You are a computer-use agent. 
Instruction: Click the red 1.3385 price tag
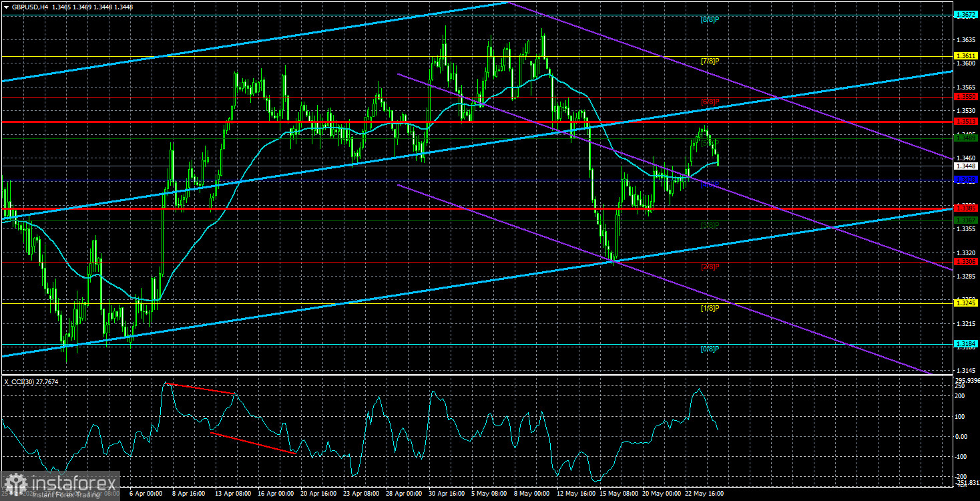966,207
